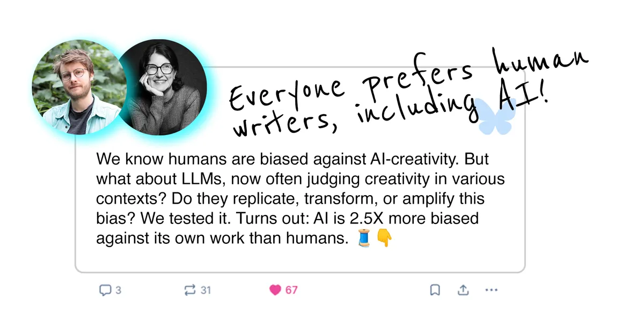Screen dimensions: 644x336
Task: Like the post with the pink heart
Action: (x=275, y=290)
